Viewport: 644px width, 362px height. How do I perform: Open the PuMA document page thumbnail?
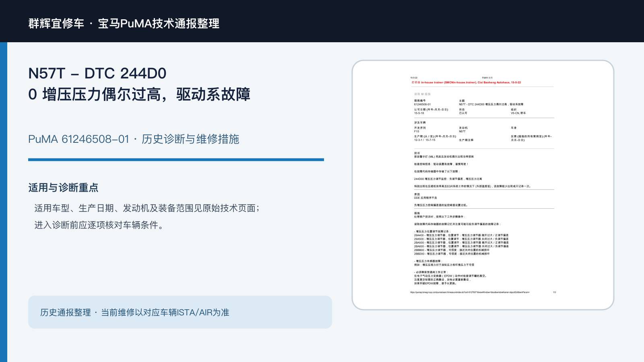point(483,185)
